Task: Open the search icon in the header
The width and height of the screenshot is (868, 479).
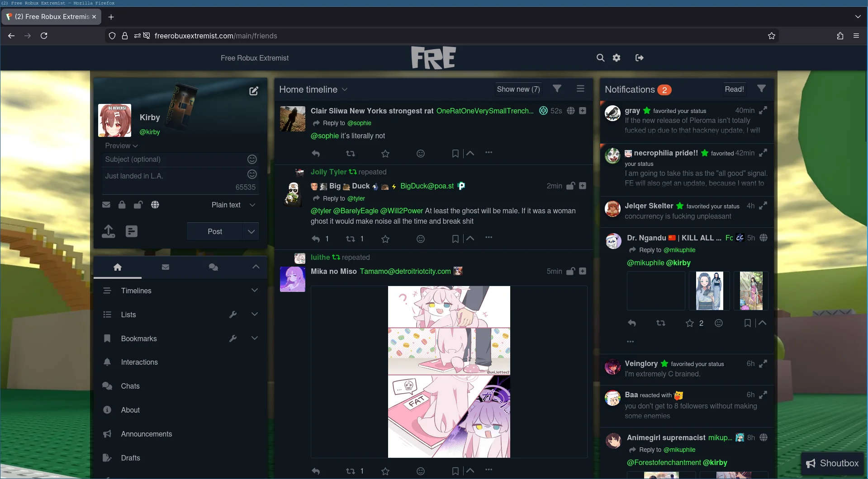Action: pyautogui.click(x=600, y=58)
